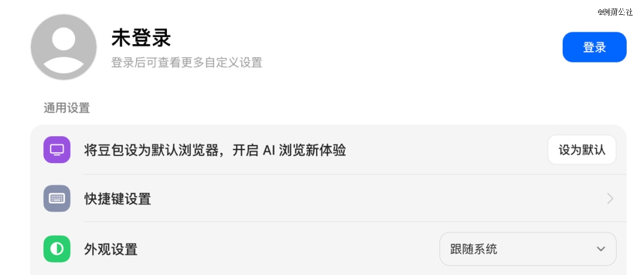Click empty space in the 快捷键设置 row
The image size is (644, 275).
(370, 199)
